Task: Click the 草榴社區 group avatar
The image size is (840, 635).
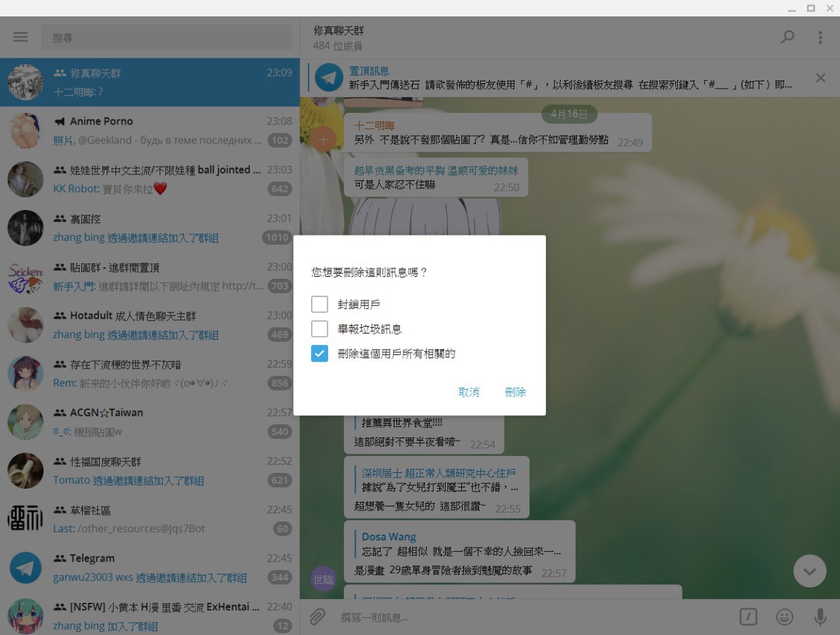Action: tap(26, 519)
